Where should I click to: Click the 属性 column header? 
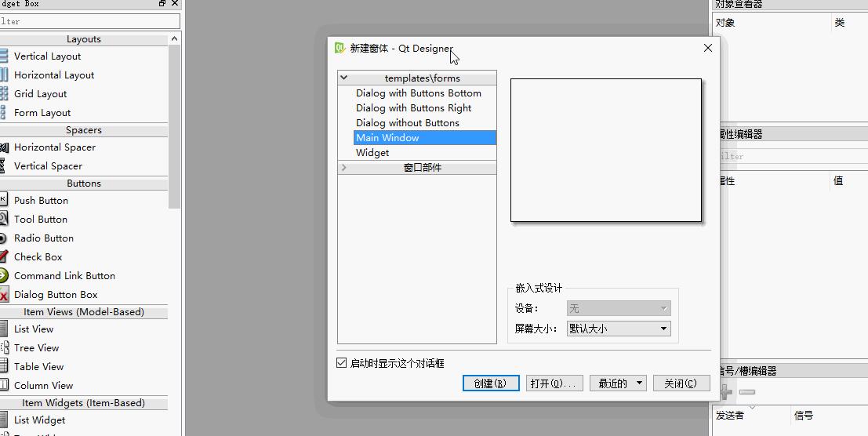pos(727,181)
